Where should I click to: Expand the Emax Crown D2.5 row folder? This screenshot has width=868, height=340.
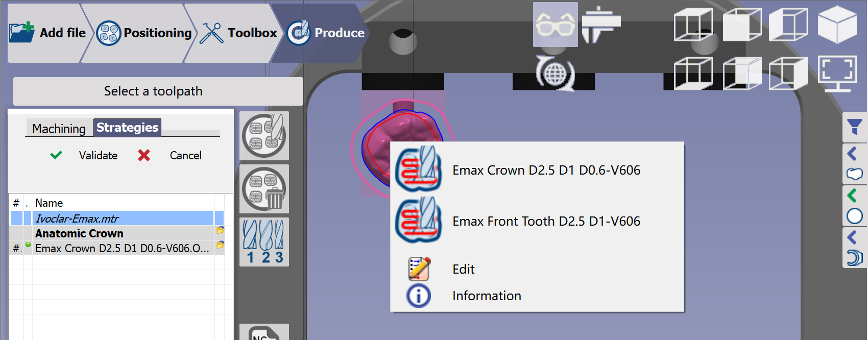point(220,245)
